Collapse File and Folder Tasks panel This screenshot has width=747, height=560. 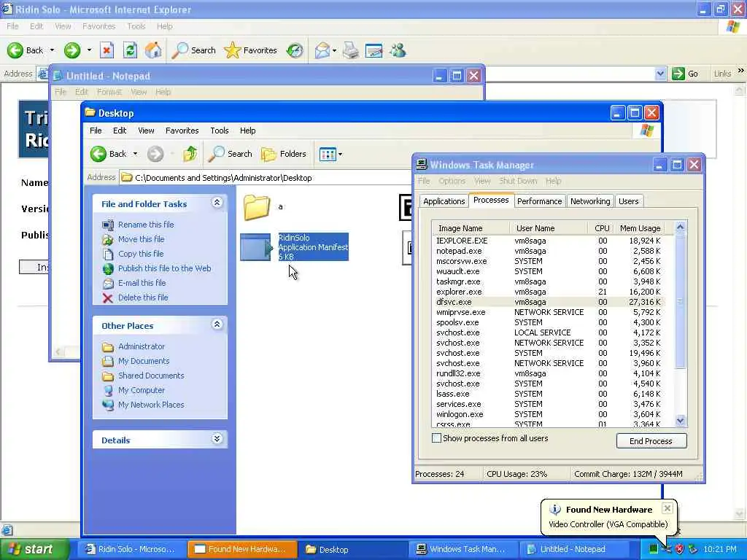(x=217, y=203)
